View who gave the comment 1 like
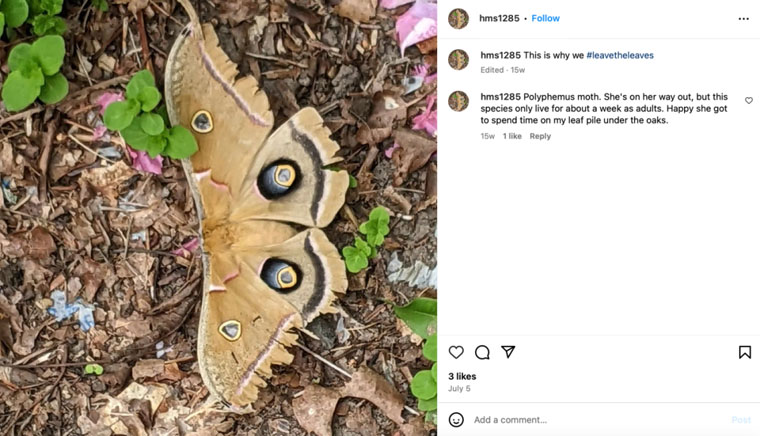The image size is (760, 436). (512, 136)
